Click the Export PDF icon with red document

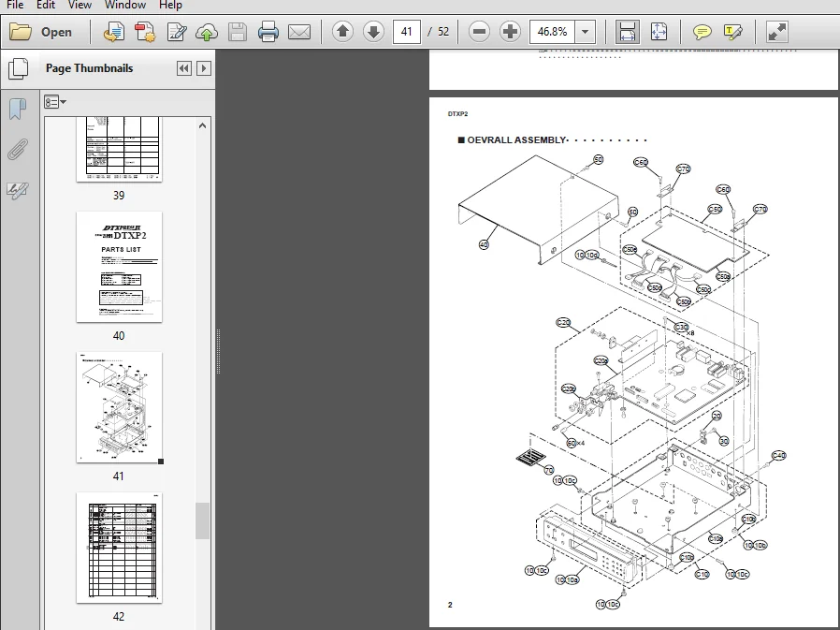[x=145, y=32]
